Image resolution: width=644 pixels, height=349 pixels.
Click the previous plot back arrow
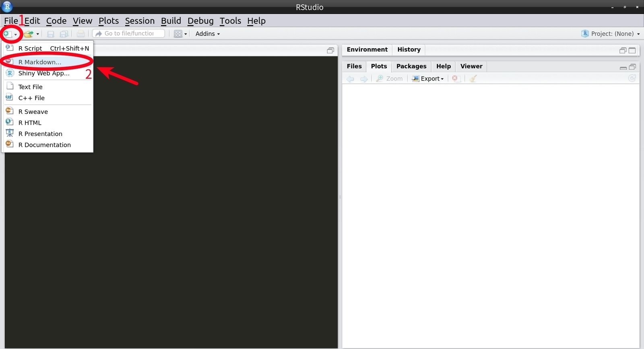(351, 79)
